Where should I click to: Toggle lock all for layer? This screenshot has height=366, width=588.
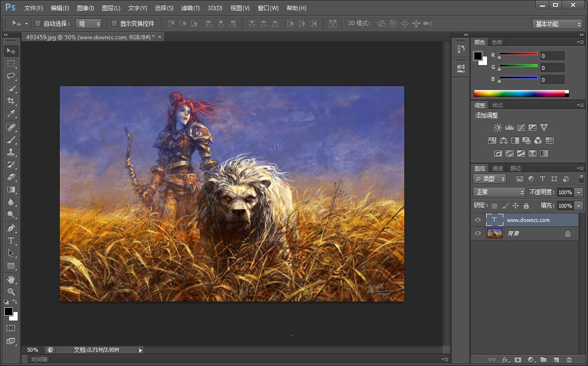click(x=526, y=206)
